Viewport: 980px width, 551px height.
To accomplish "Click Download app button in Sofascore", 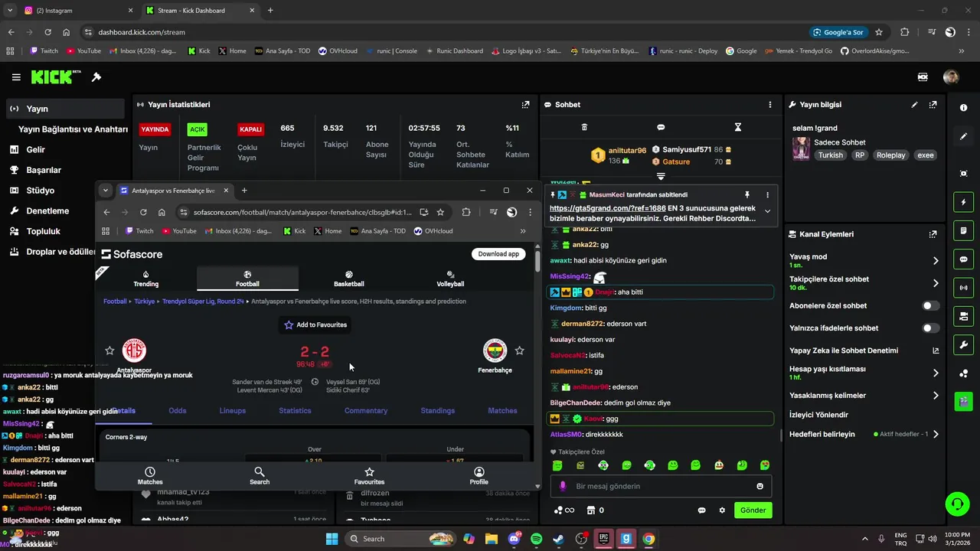I will coord(498,254).
